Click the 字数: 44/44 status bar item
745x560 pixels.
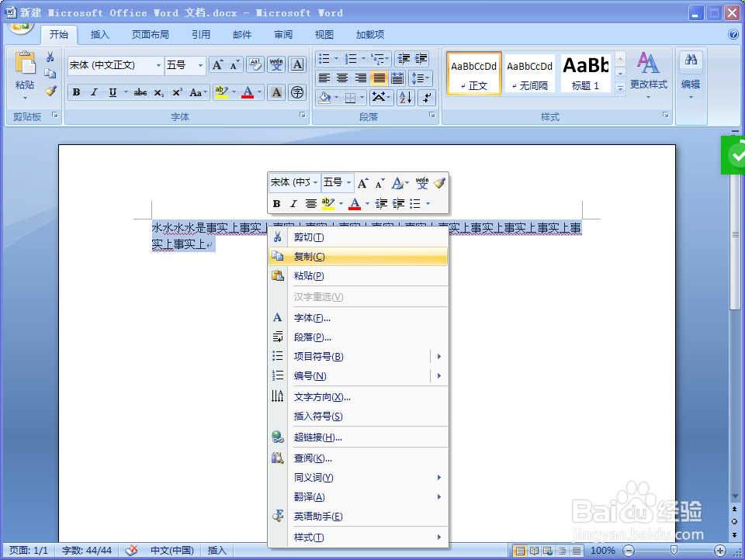pos(87,550)
